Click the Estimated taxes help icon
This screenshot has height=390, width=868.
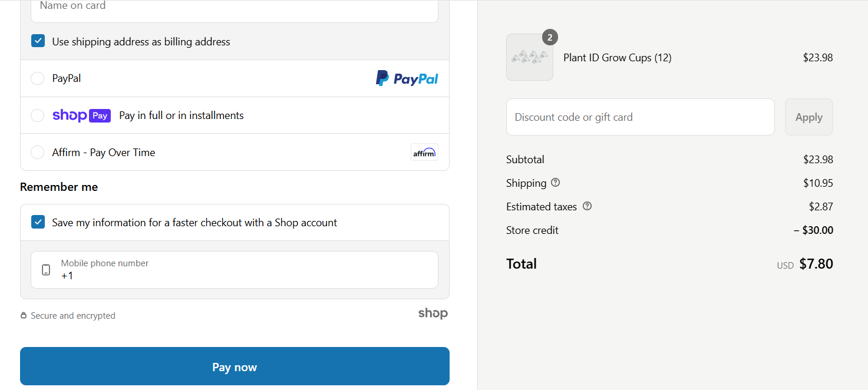[x=587, y=206]
